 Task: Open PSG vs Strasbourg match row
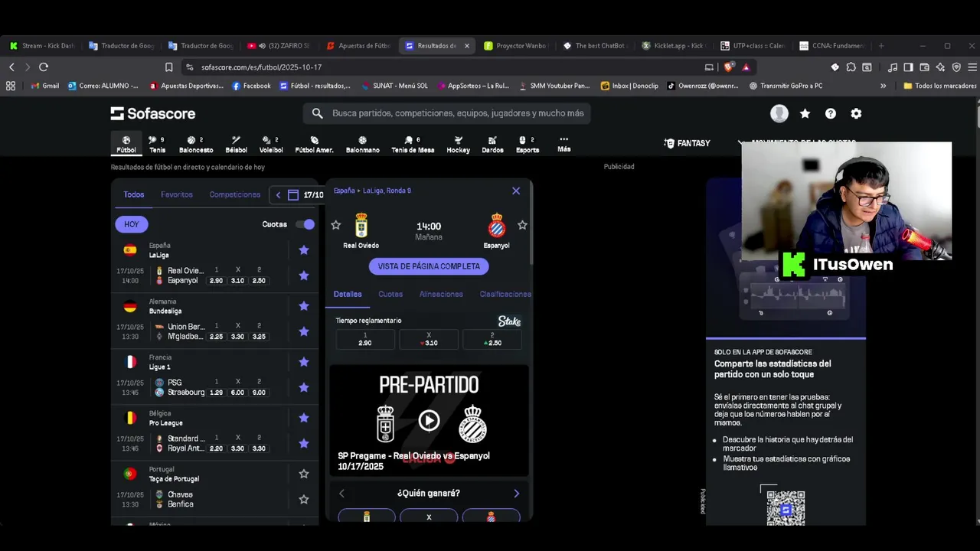[x=201, y=387]
